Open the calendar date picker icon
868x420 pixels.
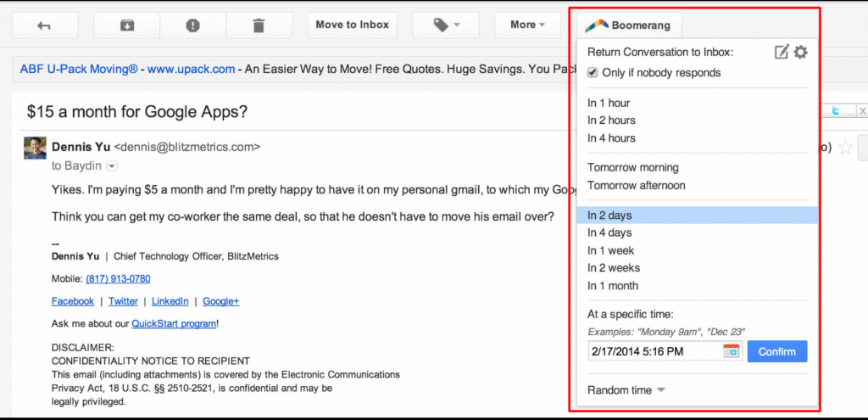point(731,351)
